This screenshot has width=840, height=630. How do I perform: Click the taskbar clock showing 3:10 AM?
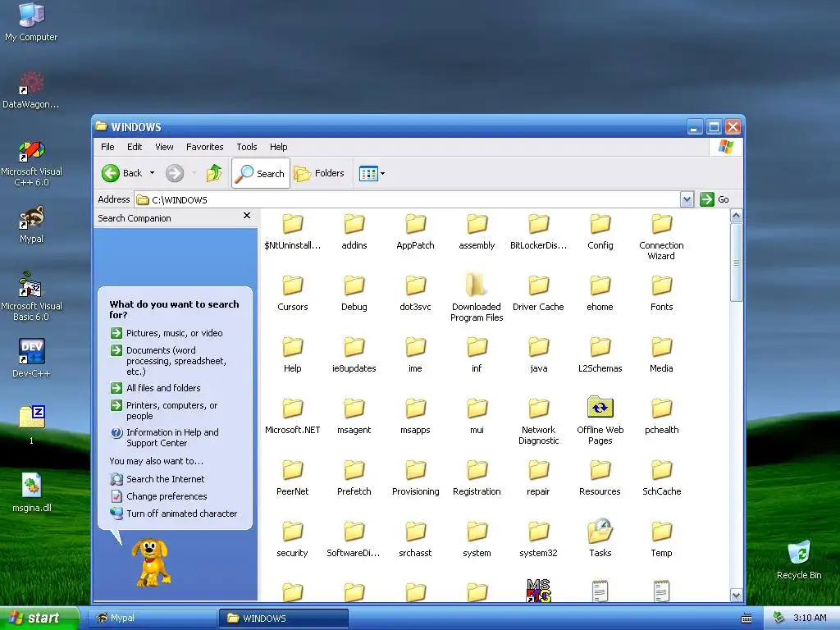810,618
